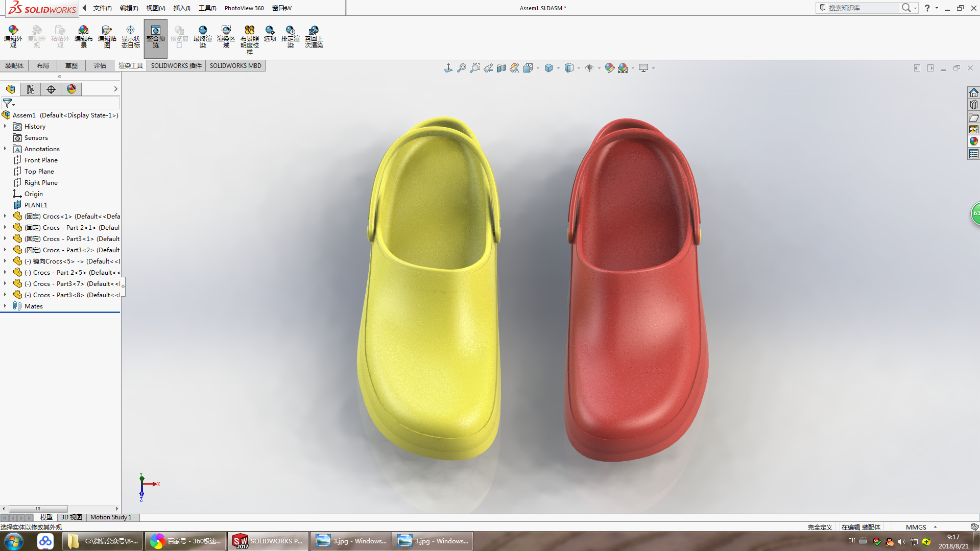Switch to the ConfigurationManager tab

(31, 89)
